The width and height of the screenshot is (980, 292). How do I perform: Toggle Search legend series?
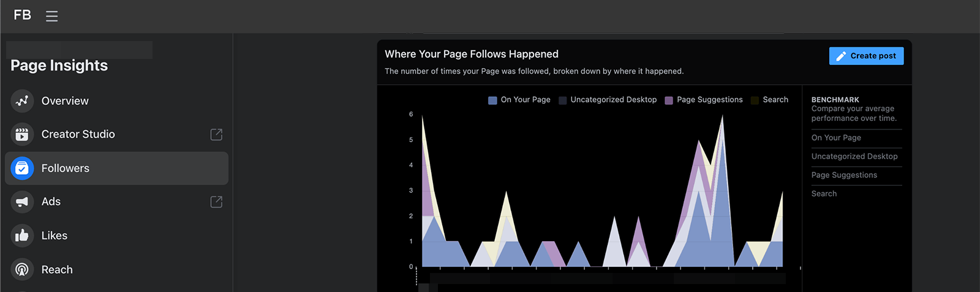tap(769, 100)
